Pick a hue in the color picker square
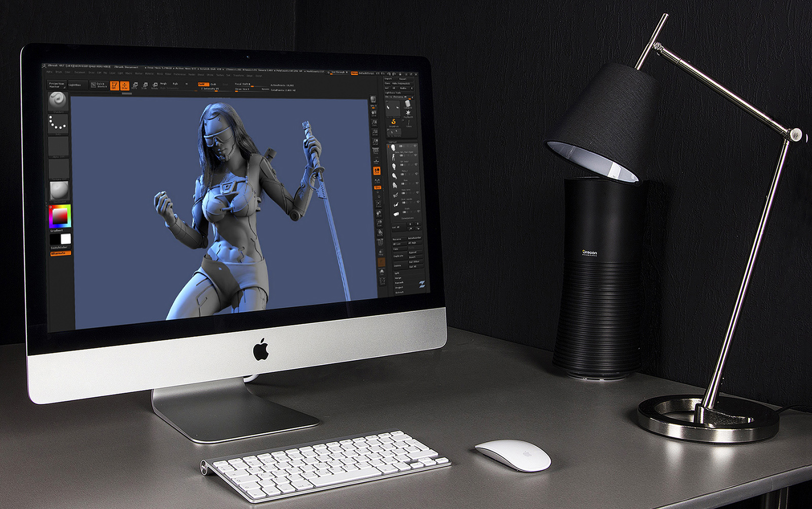Viewport: 812px width, 509px height. (59, 217)
